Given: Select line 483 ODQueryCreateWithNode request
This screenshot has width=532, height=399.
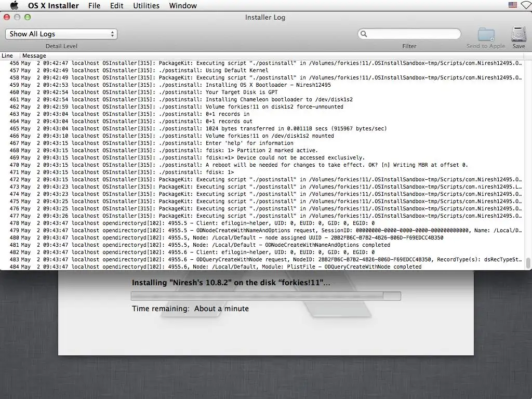Looking at the screenshot, I should pos(263,260).
